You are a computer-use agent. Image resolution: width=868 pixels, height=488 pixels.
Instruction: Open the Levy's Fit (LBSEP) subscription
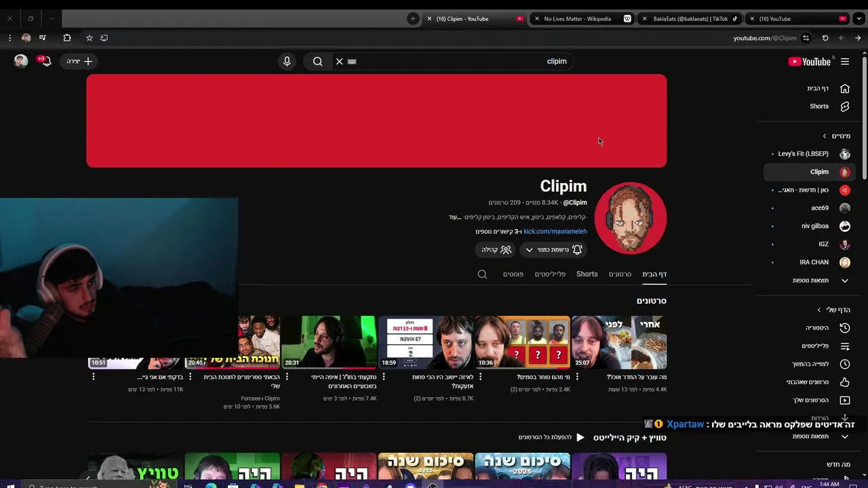pyautogui.click(x=810, y=154)
